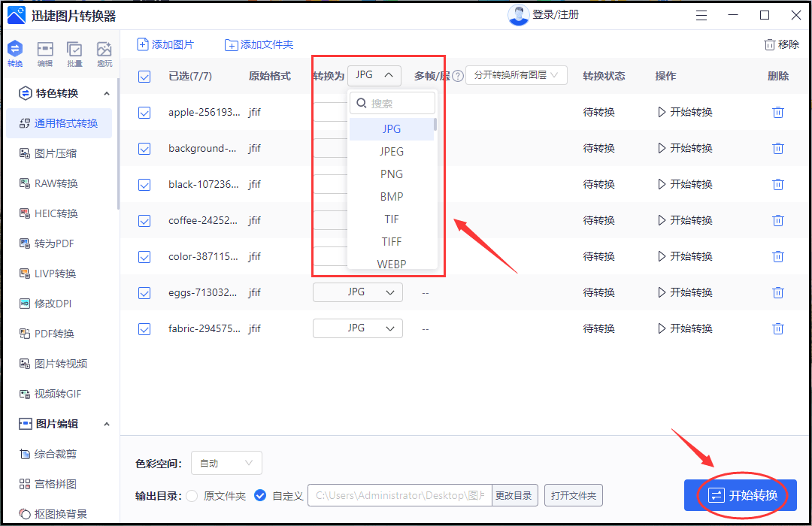Start converting background file
Viewport: 812px width, 526px height.
coord(685,148)
